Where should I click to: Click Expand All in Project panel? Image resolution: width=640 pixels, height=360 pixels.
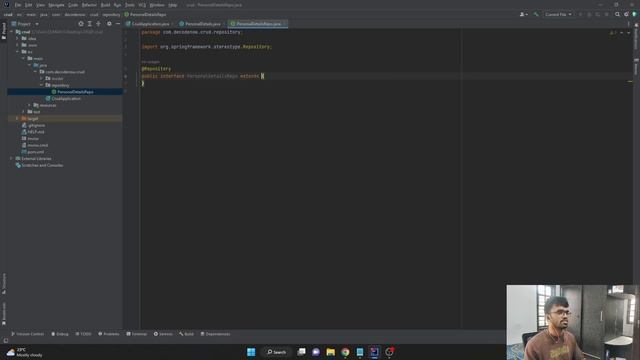pyautogui.click(x=90, y=24)
